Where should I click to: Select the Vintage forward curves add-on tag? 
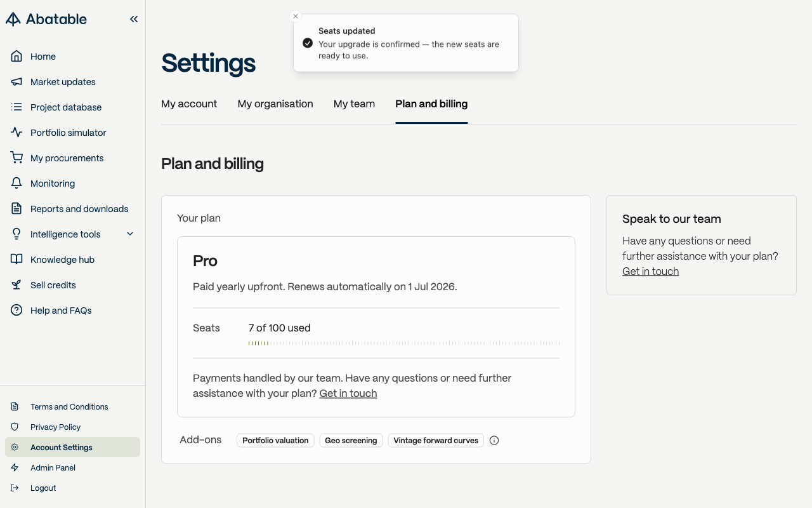(436, 441)
